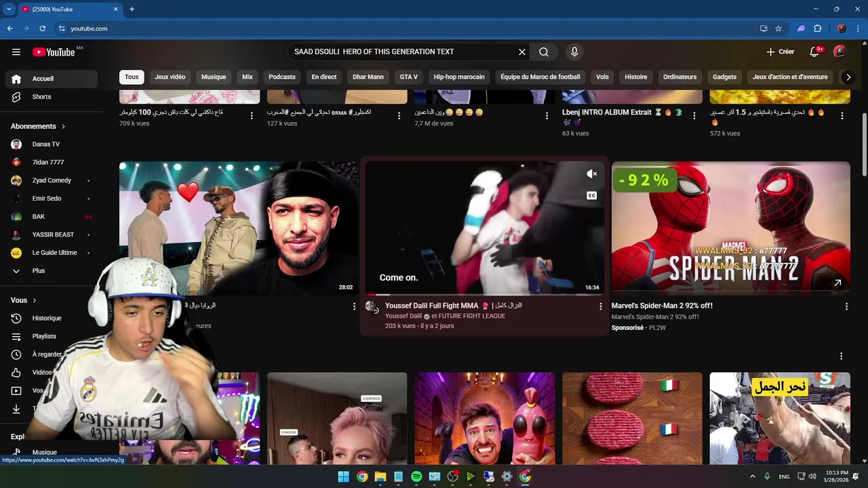Viewport: 868px width, 488px height.
Task: Open the camel Shorts thumbnail with Arabic caption
Action: (x=780, y=418)
